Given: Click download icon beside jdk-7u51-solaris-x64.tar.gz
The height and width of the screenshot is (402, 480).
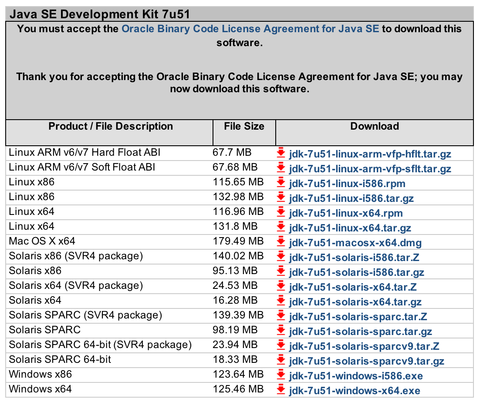Looking at the screenshot, I should tap(281, 301).
